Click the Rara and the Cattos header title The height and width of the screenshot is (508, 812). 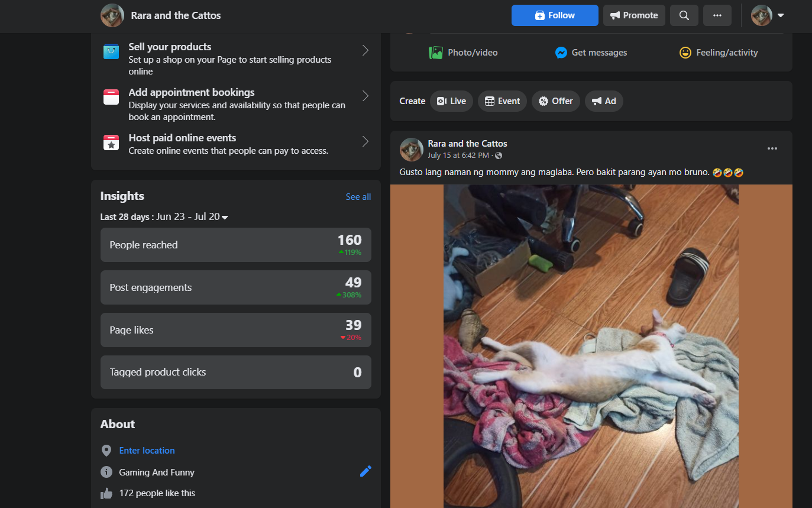(x=176, y=15)
